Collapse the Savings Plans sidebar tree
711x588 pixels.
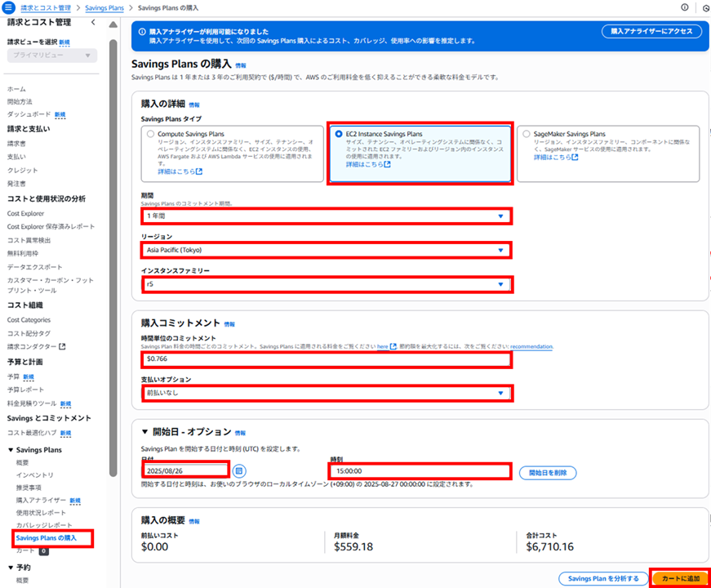point(11,450)
